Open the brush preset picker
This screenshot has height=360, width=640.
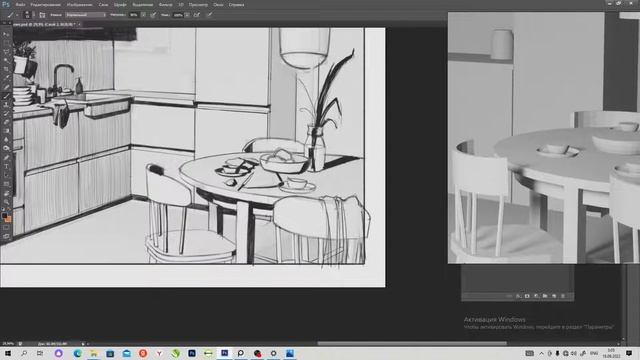(x=27, y=15)
